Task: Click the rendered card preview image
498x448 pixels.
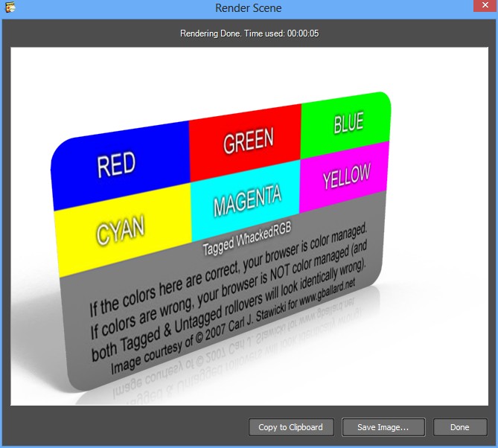Action: [249, 226]
